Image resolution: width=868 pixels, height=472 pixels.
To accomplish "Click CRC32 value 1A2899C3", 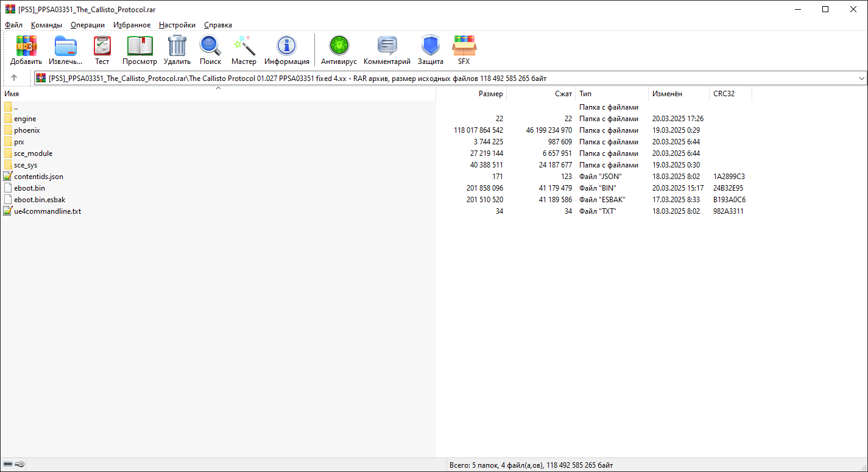I will point(729,177).
